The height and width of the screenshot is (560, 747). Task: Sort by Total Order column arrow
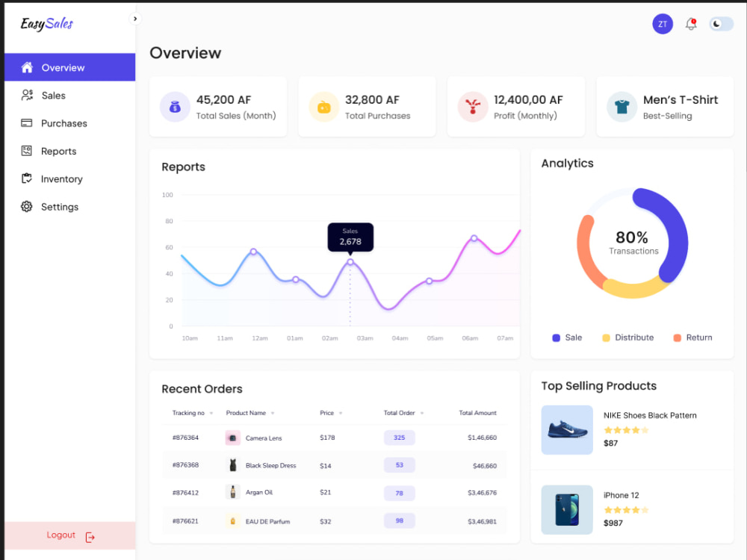422,414
